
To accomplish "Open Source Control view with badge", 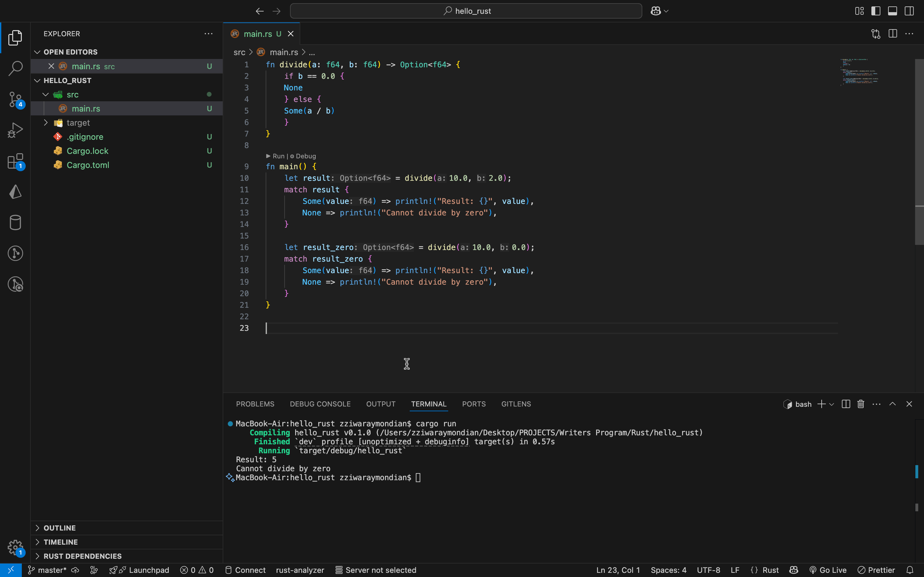I will [x=15, y=99].
